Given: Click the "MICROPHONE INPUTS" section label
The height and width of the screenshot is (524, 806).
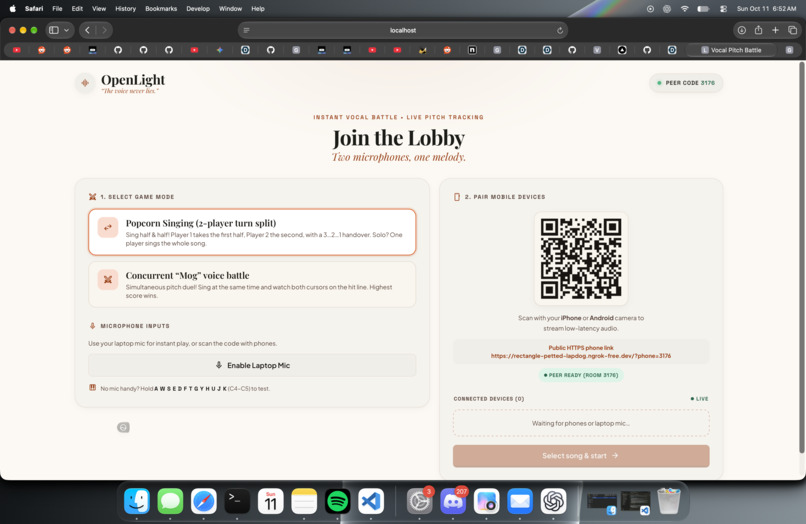Looking at the screenshot, I should [135, 326].
